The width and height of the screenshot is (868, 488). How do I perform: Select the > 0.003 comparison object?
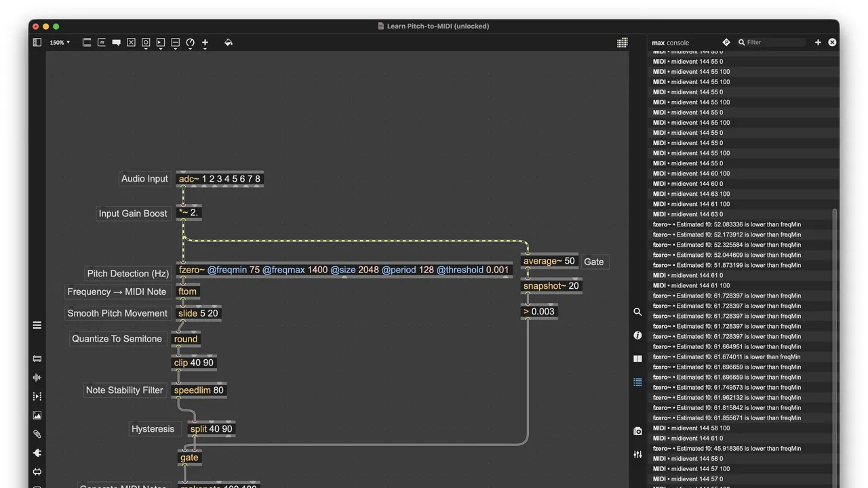click(x=539, y=312)
